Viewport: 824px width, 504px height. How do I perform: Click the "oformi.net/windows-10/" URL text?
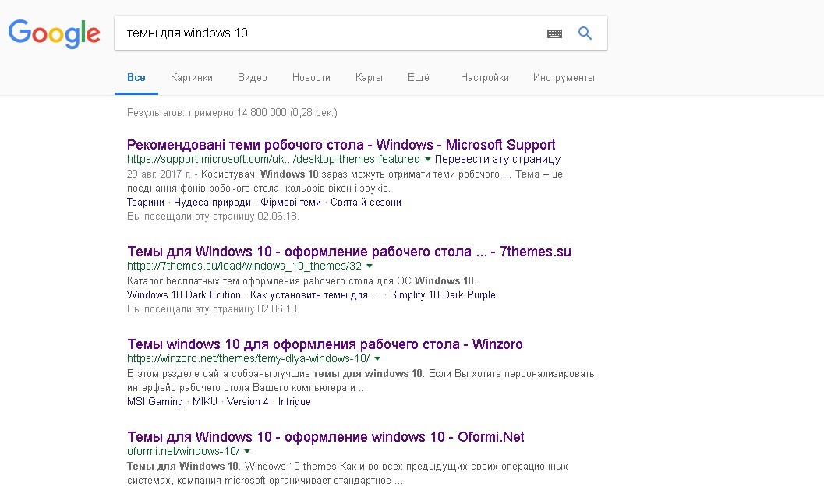[183, 451]
